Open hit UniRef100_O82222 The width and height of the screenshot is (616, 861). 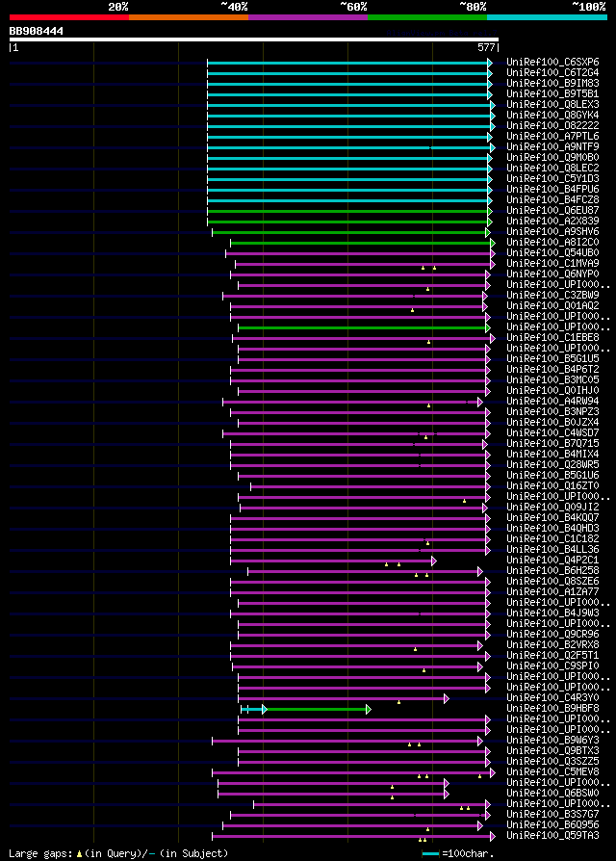(x=552, y=126)
